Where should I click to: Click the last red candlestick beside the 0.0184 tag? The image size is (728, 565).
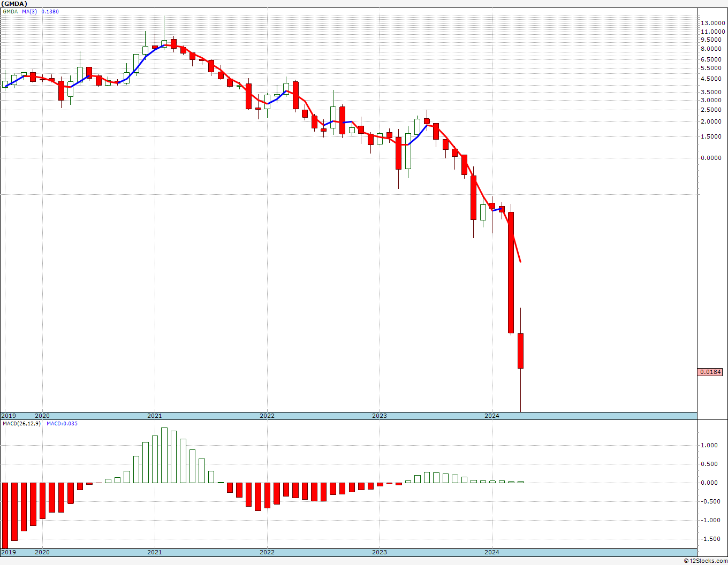tap(520, 351)
